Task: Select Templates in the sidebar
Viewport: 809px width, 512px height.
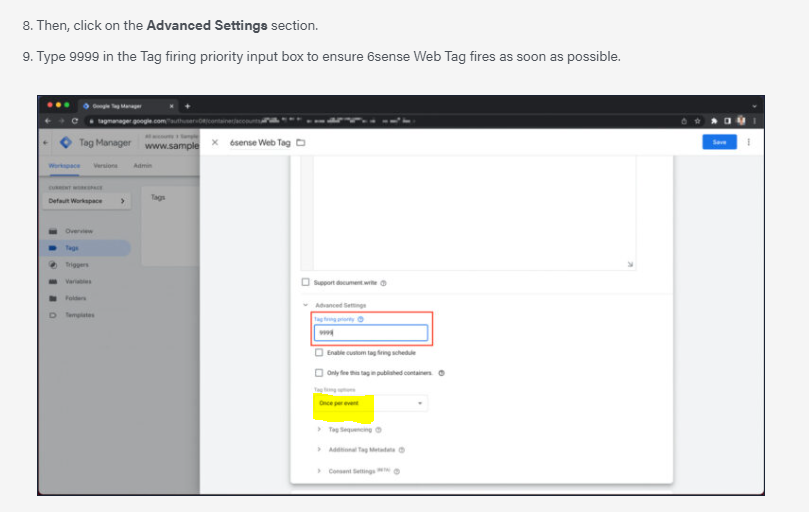Action: 79,315
